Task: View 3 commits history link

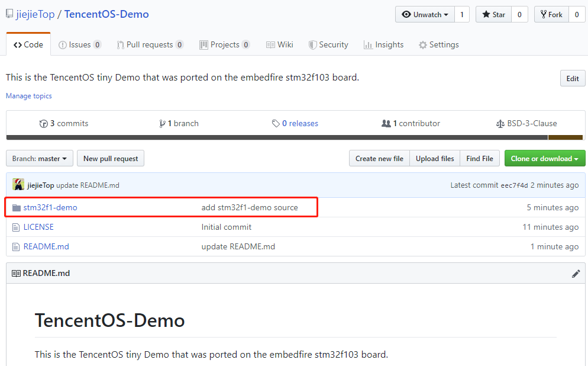Action: pos(64,124)
